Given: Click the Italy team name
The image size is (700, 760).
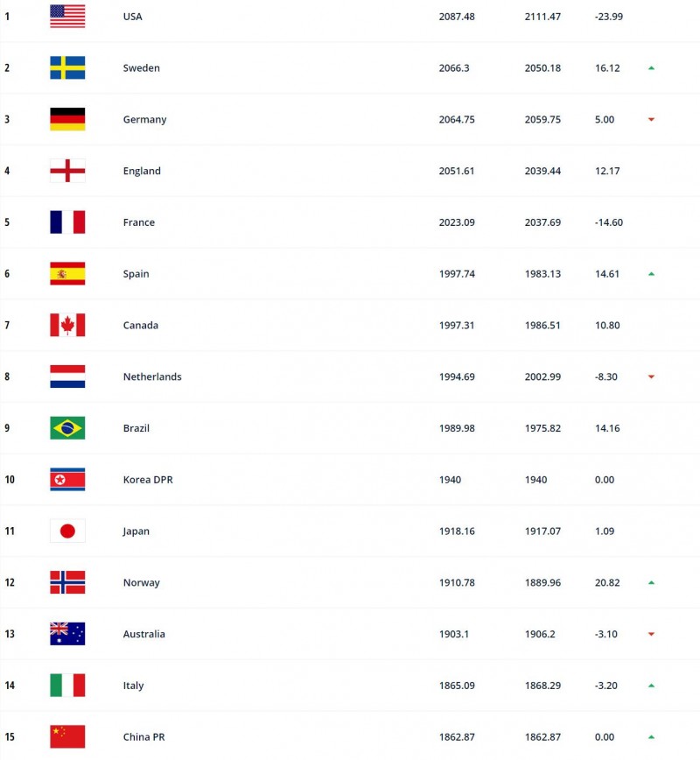Looking at the screenshot, I should tap(133, 686).
